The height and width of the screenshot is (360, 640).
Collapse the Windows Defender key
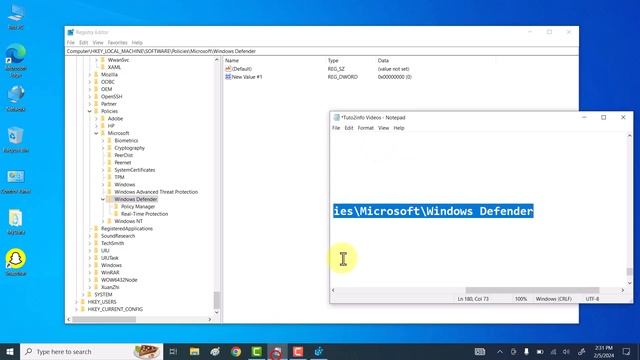click(x=103, y=199)
